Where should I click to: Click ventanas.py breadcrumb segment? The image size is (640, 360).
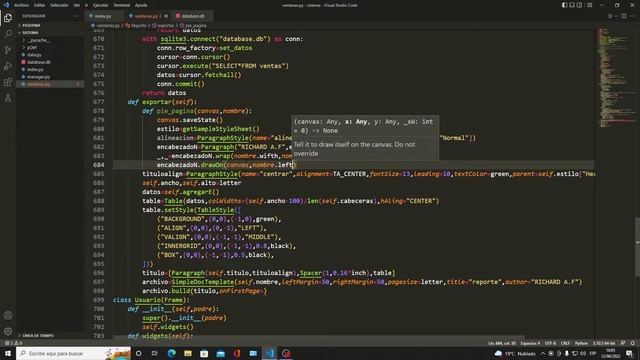tap(108, 25)
